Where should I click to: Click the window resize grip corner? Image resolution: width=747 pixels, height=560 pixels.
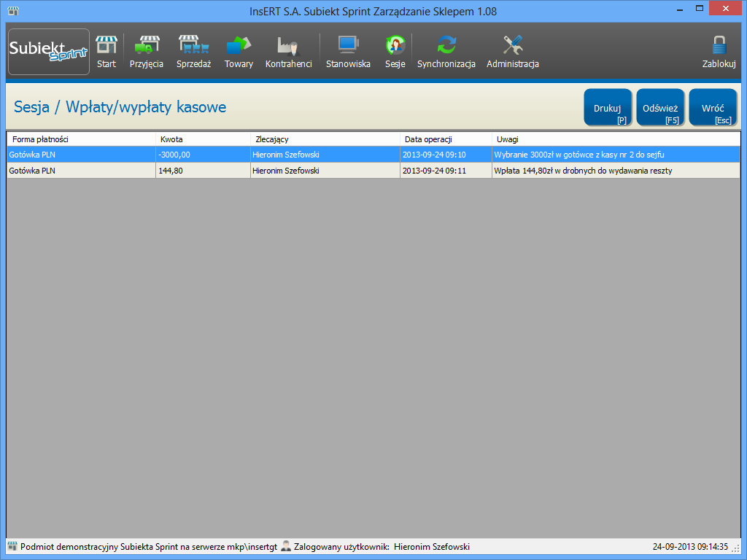[x=735, y=548]
